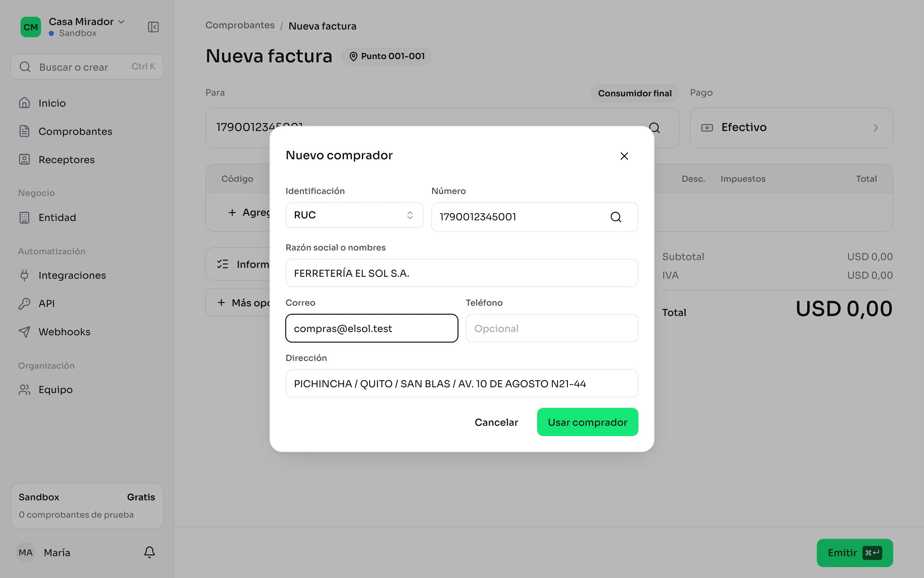
Task: Click the Dirección address field
Action: pyautogui.click(x=462, y=383)
